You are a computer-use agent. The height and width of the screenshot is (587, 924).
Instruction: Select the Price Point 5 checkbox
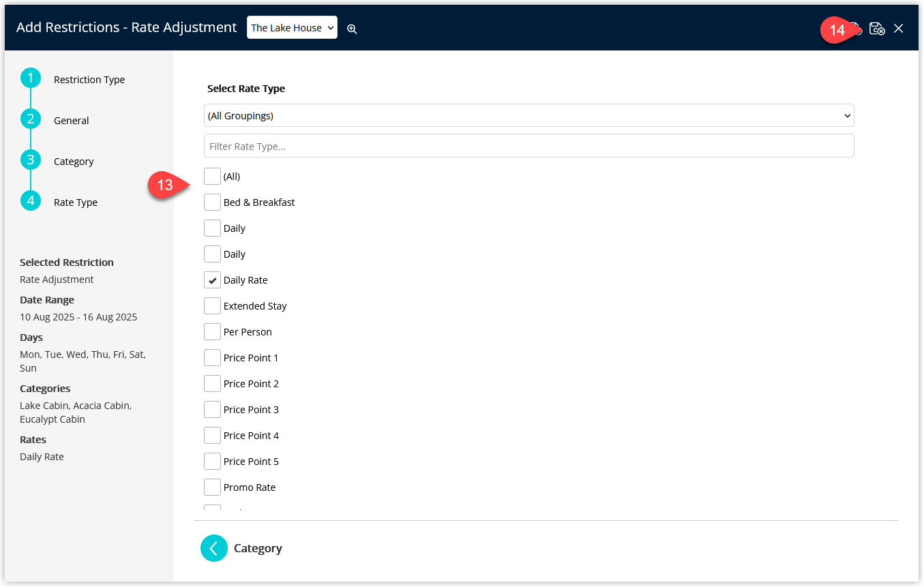pos(212,462)
